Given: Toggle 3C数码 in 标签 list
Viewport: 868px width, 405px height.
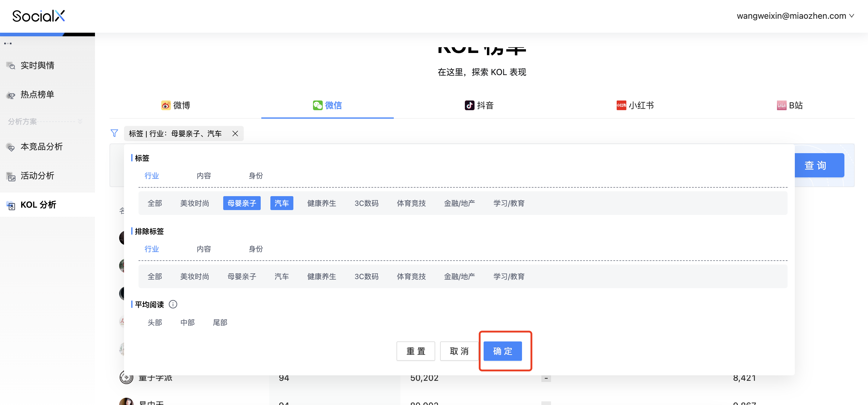Looking at the screenshot, I should [x=367, y=203].
